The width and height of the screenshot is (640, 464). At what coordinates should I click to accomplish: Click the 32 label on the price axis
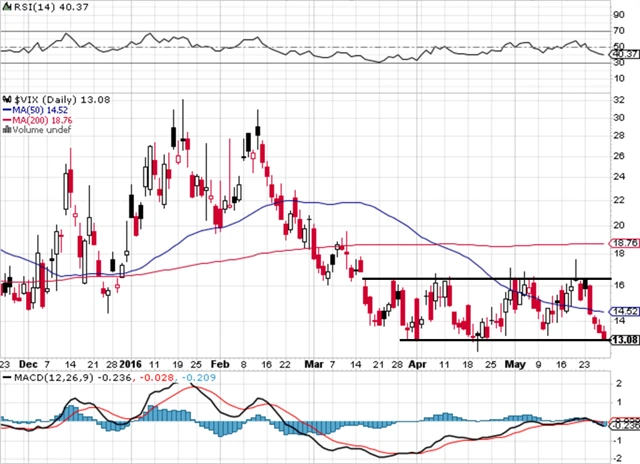(x=618, y=99)
